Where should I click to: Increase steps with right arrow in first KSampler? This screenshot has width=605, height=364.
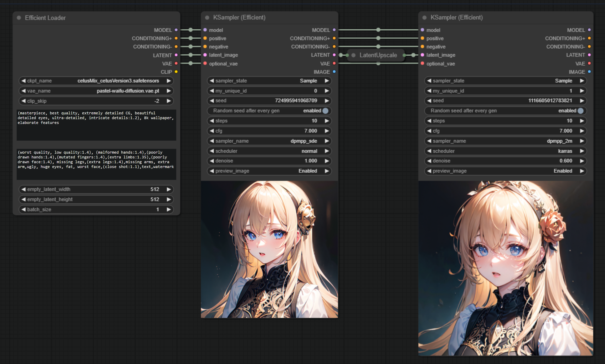pyautogui.click(x=327, y=121)
